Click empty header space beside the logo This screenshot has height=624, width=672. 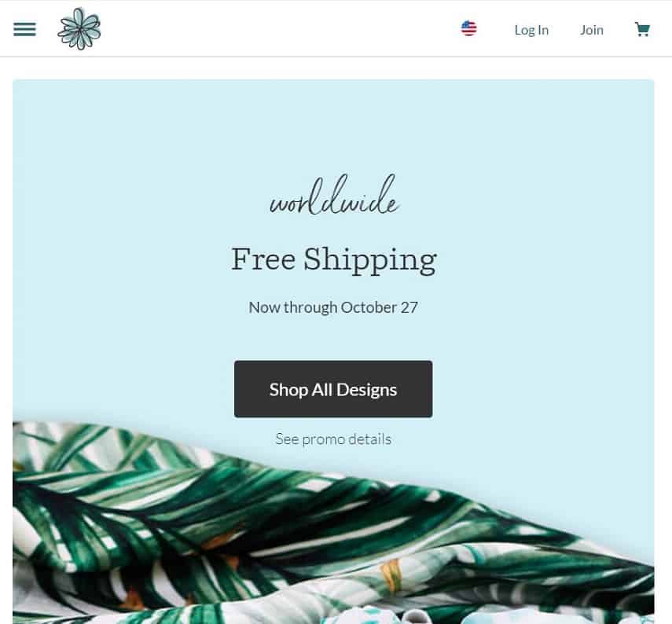(x=275, y=29)
